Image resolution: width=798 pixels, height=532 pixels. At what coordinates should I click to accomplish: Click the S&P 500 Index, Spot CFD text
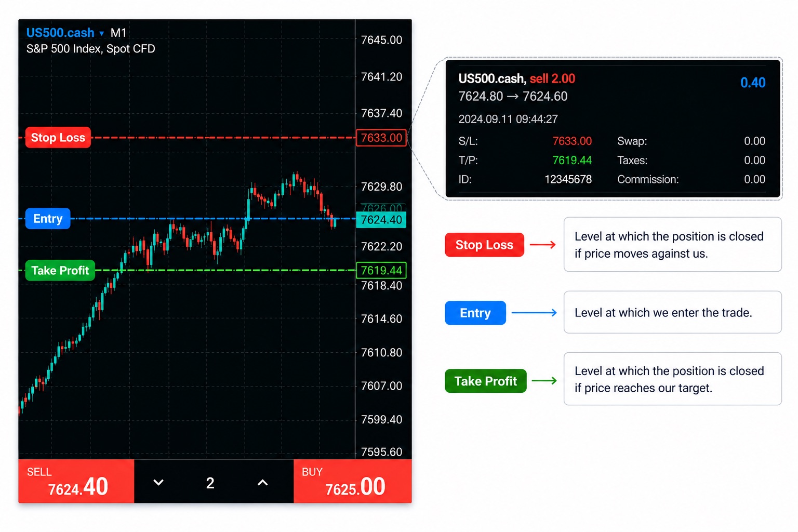point(91,49)
